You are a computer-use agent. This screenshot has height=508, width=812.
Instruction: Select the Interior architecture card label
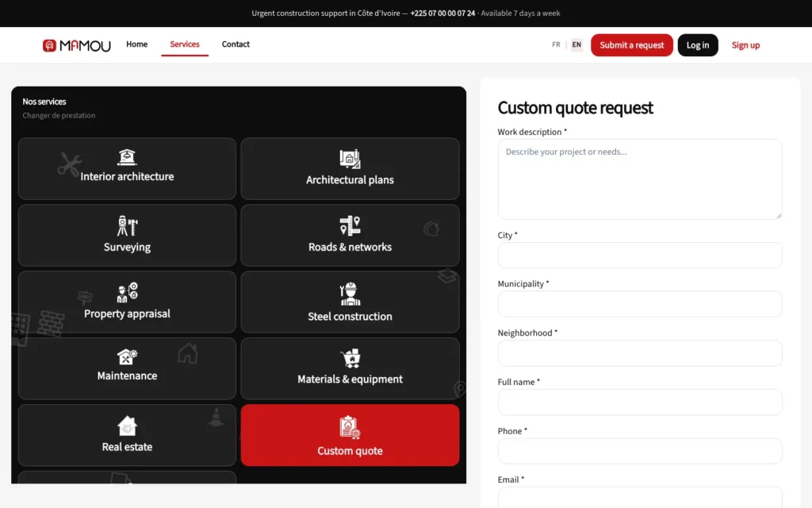(127, 177)
